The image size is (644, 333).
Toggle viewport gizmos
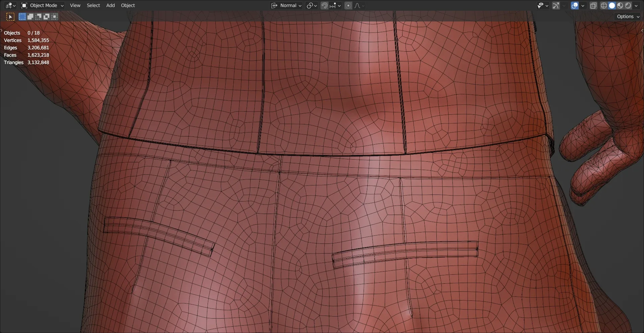click(556, 5)
